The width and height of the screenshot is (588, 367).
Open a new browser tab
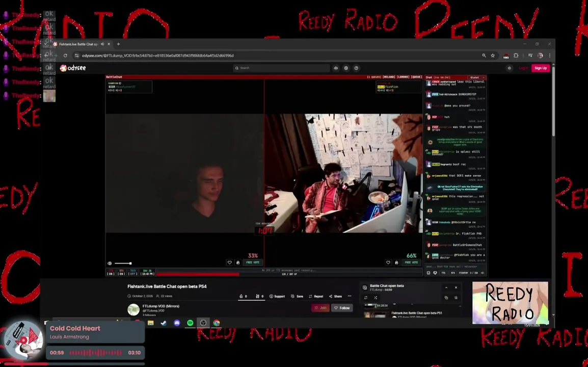click(119, 44)
